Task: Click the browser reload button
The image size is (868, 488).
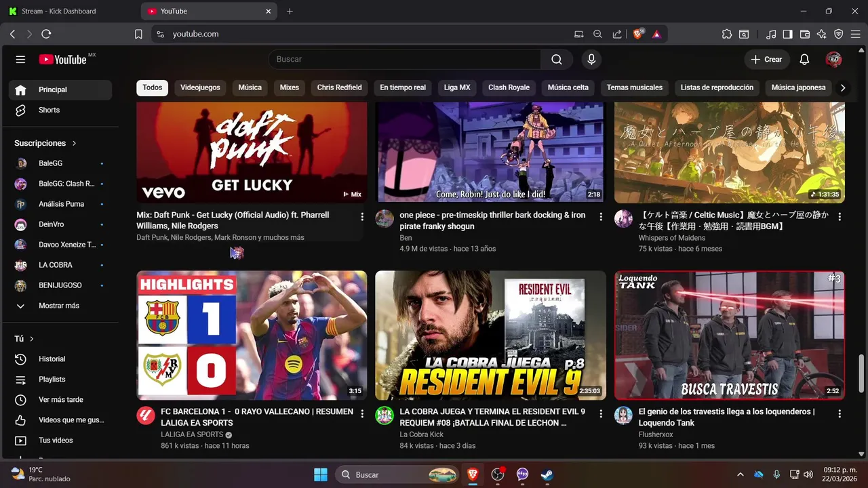Action: pyautogui.click(x=46, y=34)
